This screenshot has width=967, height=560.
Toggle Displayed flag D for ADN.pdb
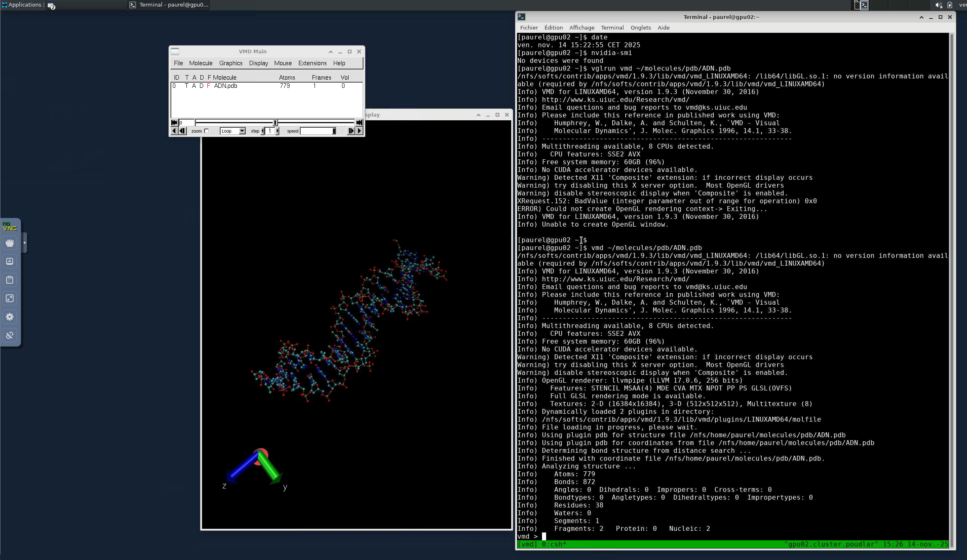coord(201,86)
